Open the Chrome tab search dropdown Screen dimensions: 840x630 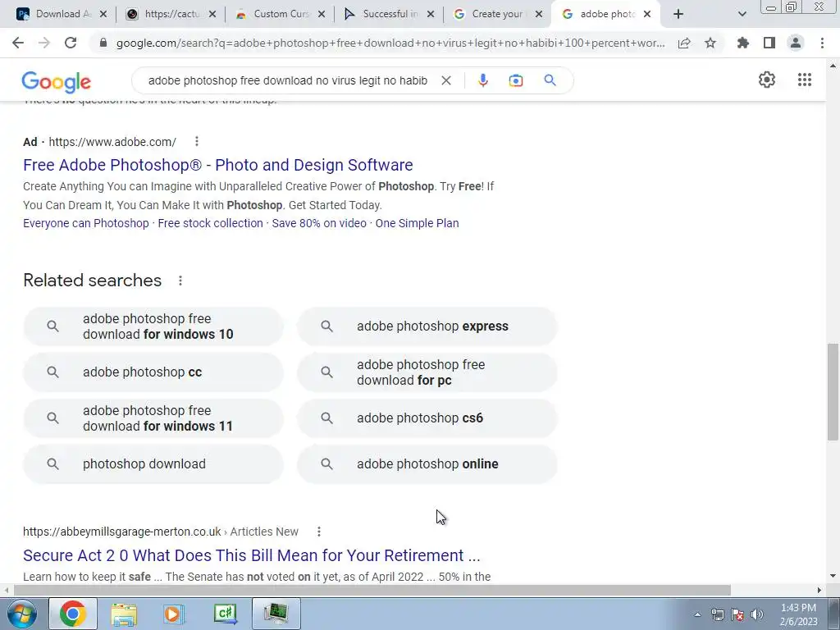(742, 15)
